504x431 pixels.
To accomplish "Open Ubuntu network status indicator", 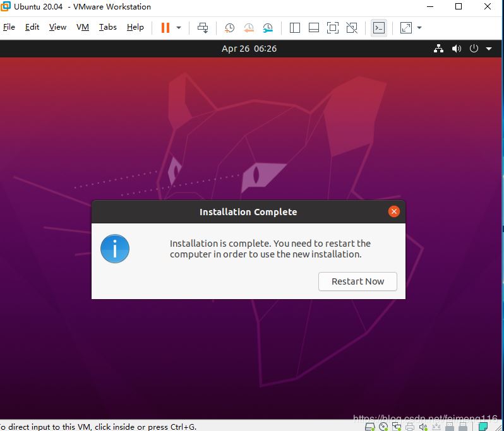I will coord(438,49).
